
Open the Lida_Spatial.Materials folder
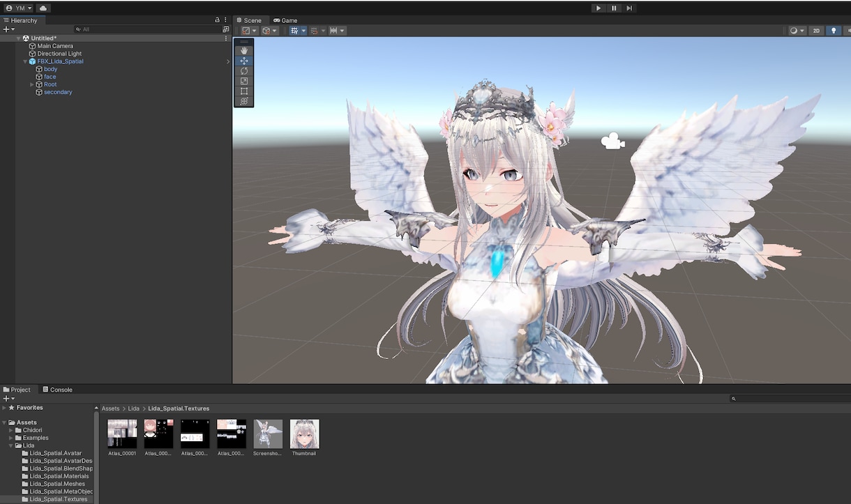pos(57,476)
